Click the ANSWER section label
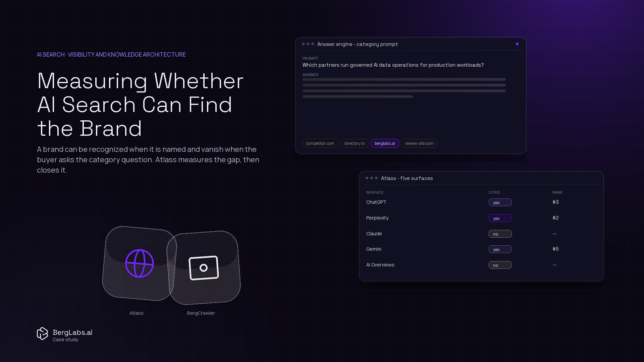The height and width of the screenshot is (362, 644). pos(310,75)
